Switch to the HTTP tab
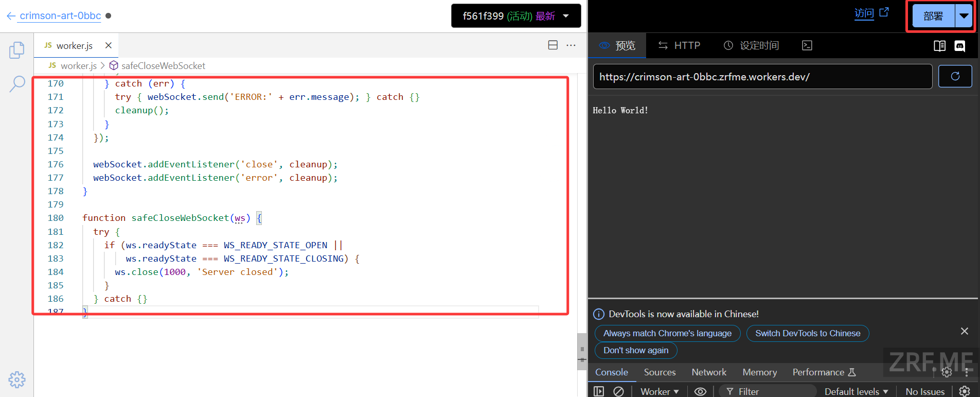The width and height of the screenshot is (980, 397). pos(679,45)
